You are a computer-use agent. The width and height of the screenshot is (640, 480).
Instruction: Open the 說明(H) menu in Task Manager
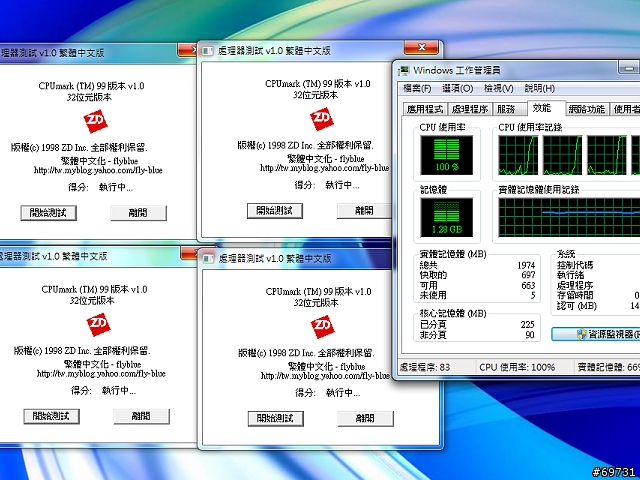tap(539, 88)
